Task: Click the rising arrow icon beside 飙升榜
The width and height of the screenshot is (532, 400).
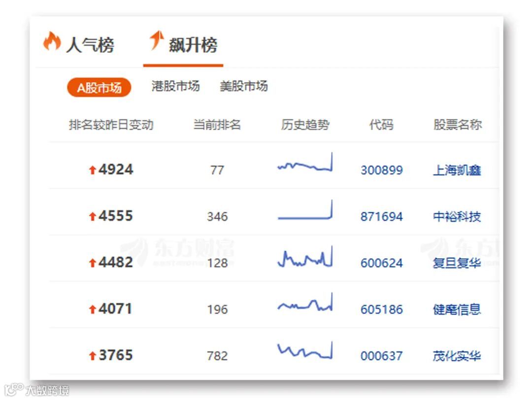Action: point(157,40)
